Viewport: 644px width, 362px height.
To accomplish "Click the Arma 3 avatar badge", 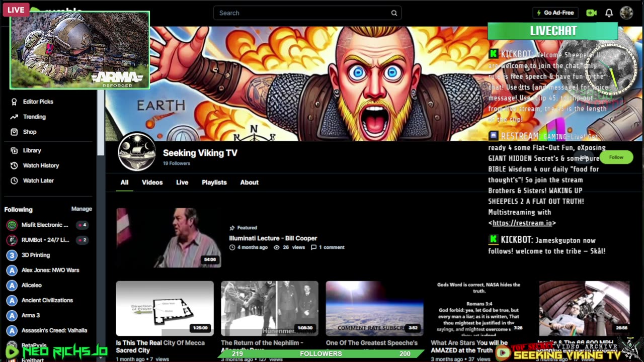I will [x=12, y=315].
